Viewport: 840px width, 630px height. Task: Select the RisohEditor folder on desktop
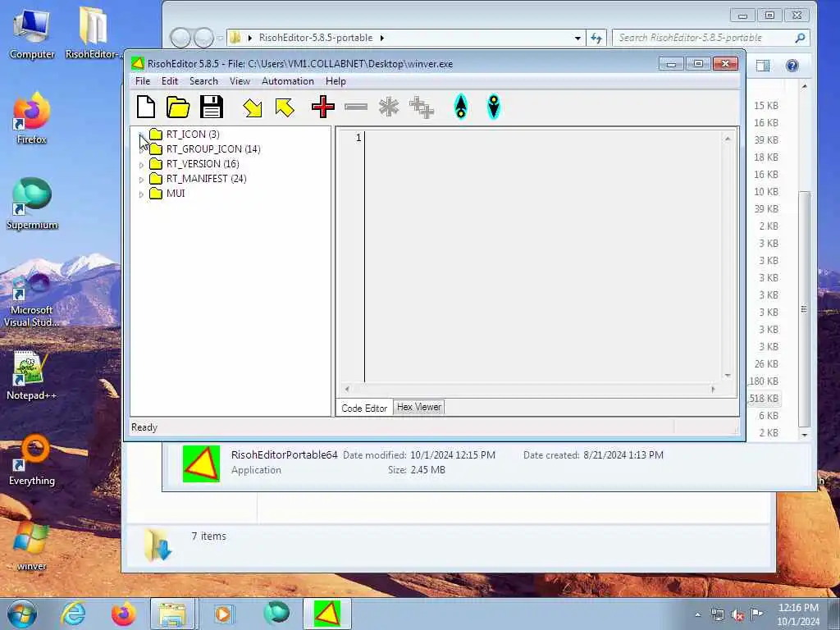[x=92, y=33]
